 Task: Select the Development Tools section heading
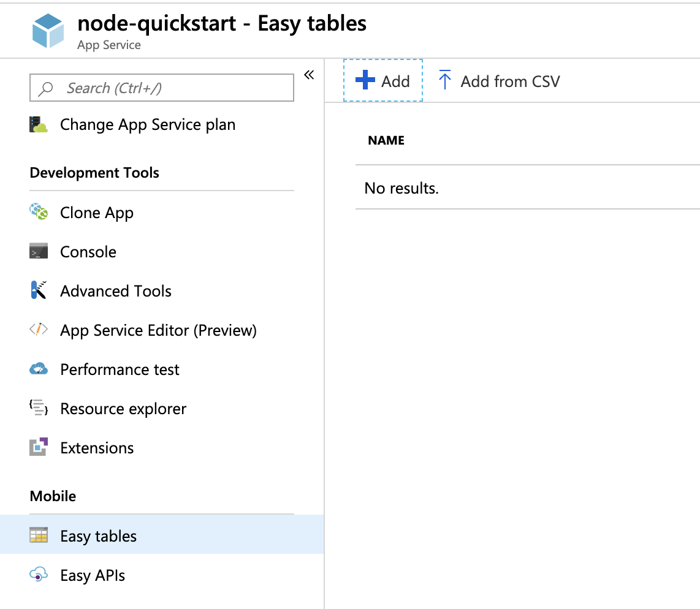94,172
